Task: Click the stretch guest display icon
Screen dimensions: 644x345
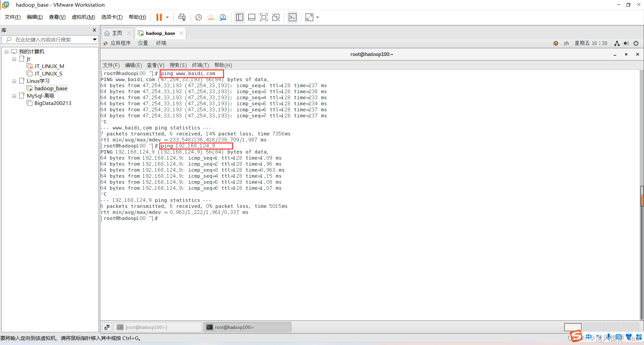Action: (309, 17)
